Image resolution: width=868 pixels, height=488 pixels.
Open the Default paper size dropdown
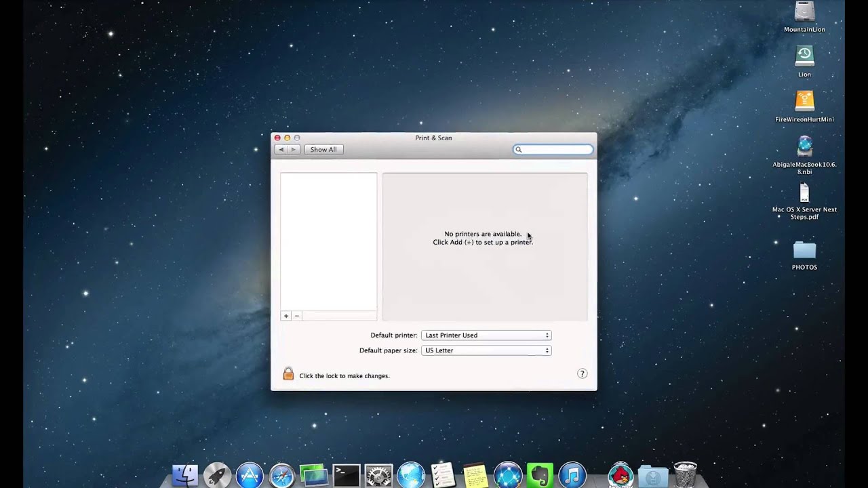pyautogui.click(x=486, y=350)
